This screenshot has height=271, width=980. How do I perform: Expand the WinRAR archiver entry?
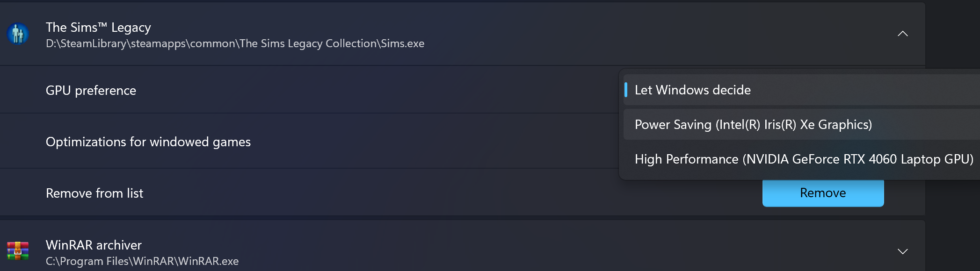(x=902, y=251)
